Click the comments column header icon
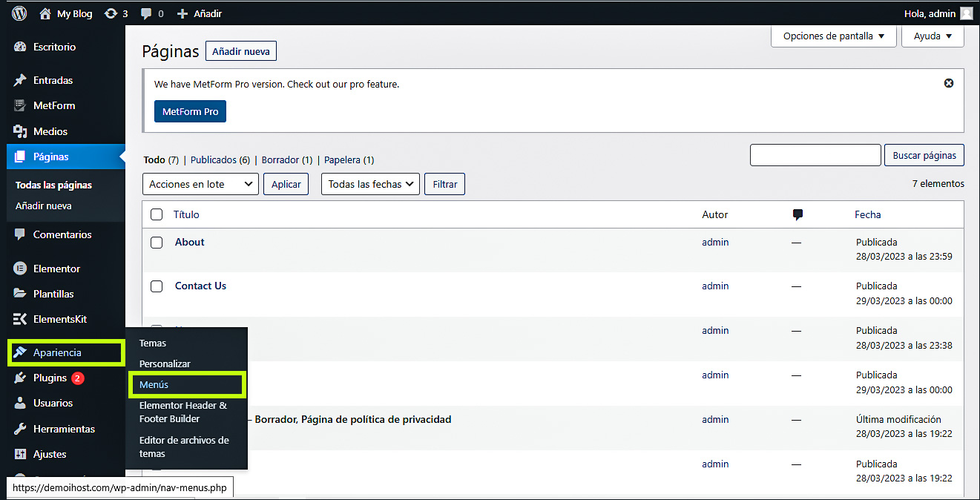 click(798, 214)
